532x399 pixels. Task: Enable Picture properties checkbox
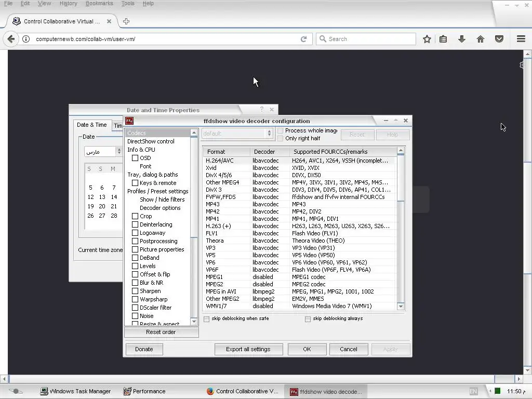[135, 249]
